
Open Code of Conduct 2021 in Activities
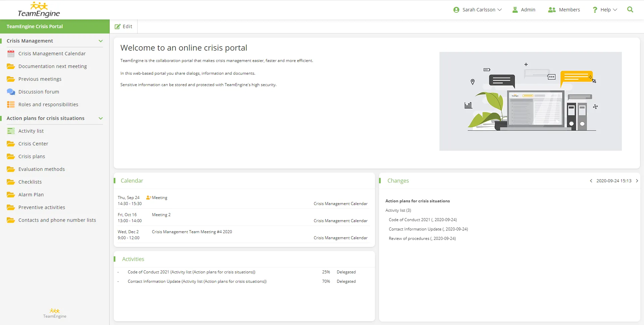click(x=192, y=272)
